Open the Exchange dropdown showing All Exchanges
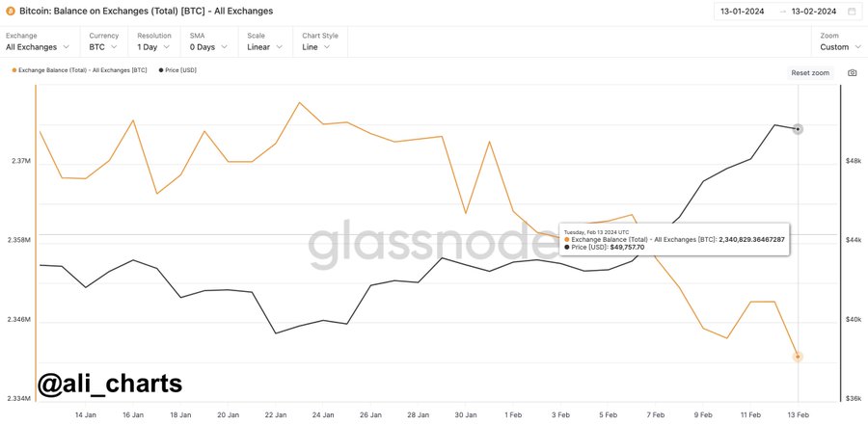Viewport: 868px width, 425px height. click(38, 46)
